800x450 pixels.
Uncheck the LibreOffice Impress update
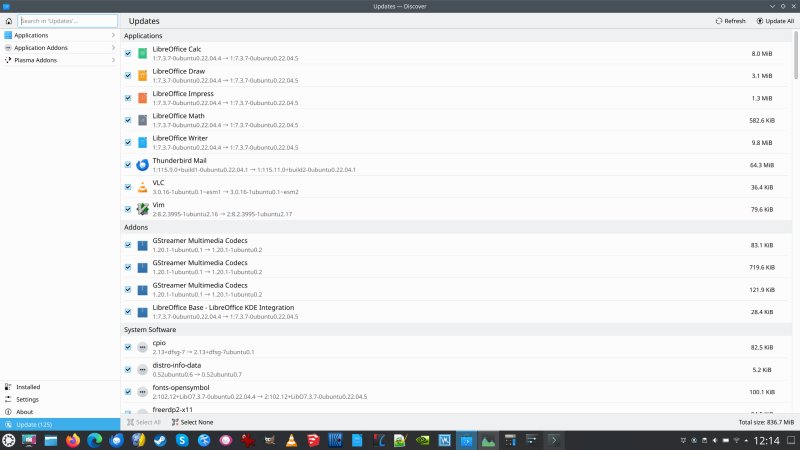(x=128, y=98)
